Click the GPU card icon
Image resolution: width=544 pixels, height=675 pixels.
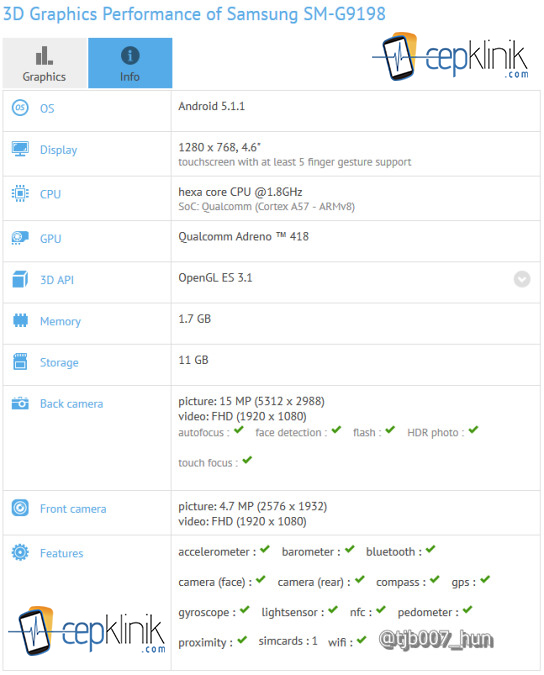click(x=20, y=238)
